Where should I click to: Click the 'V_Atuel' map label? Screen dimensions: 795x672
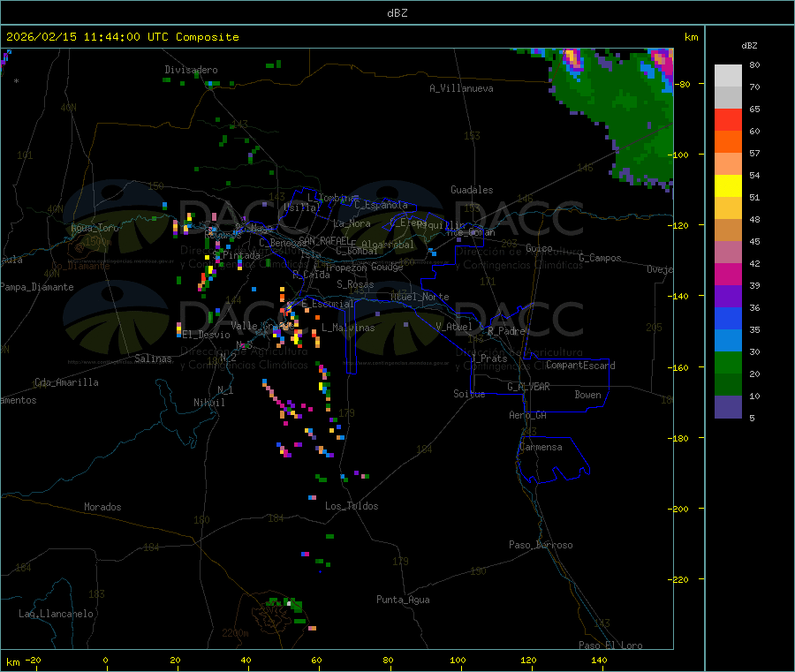(x=454, y=327)
